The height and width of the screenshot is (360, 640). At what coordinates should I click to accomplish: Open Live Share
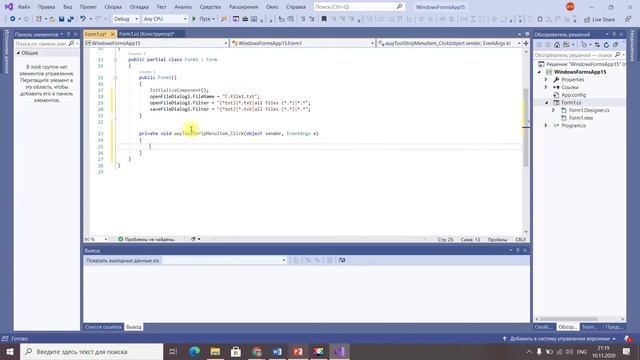[599, 20]
